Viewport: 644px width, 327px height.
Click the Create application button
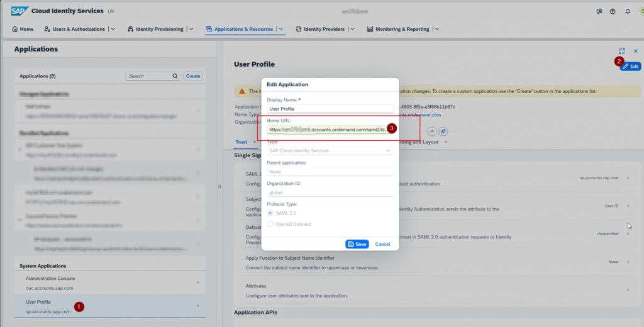(192, 76)
